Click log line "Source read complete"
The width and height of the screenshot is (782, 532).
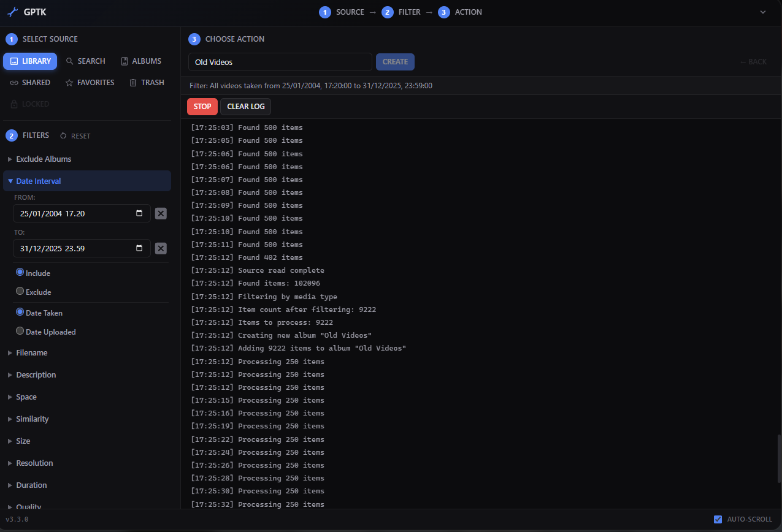tap(258, 270)
